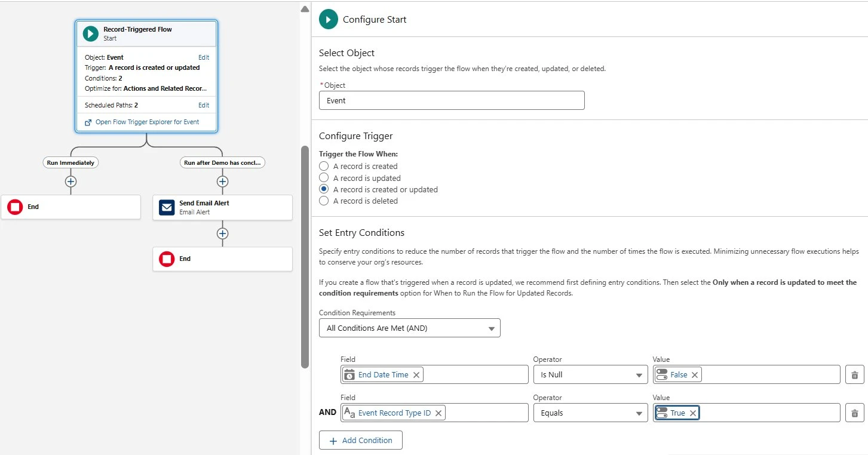868x455 pixels.
Task: Open Condition Requirements dropdown
Action: coord(410,328)
